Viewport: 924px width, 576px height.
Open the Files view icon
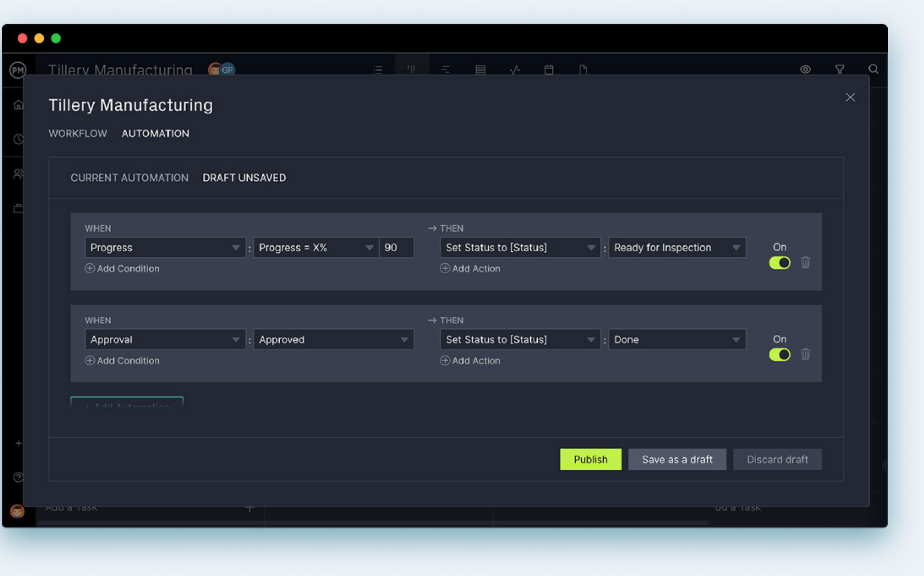583,69
